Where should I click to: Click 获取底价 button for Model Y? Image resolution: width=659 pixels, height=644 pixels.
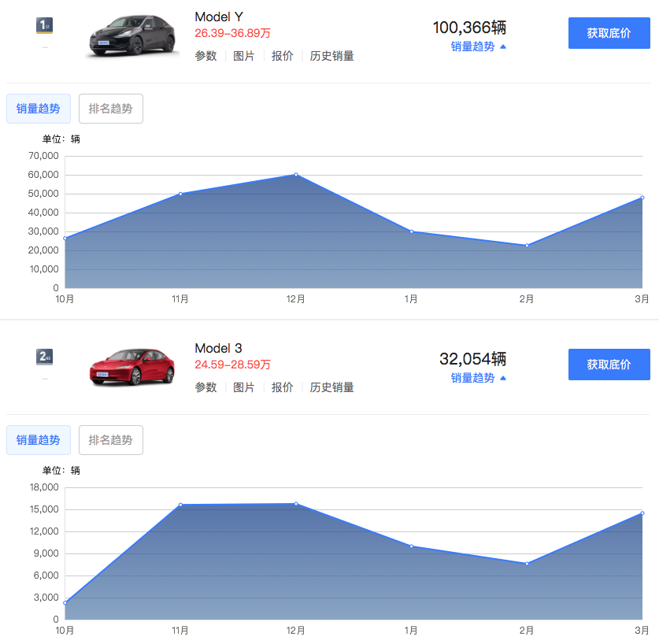click(609, 33)
